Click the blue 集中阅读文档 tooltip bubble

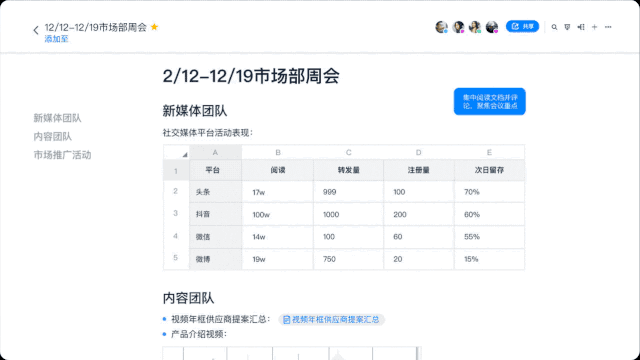(490, 102)
